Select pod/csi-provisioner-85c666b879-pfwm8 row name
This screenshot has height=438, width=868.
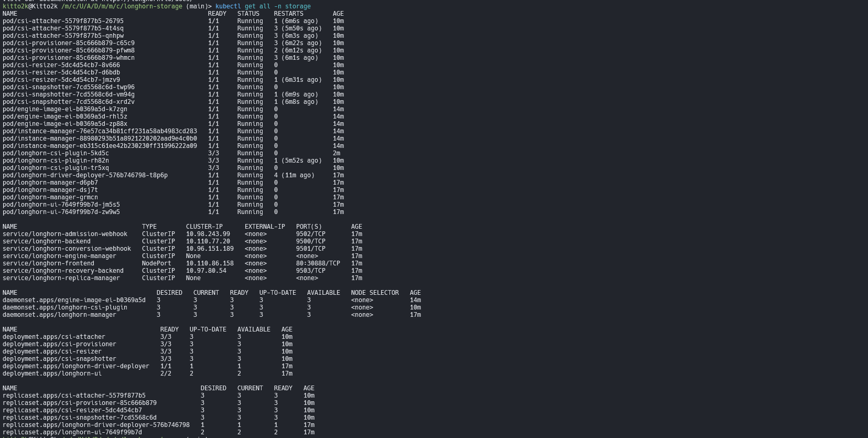[x=69, y=50]
